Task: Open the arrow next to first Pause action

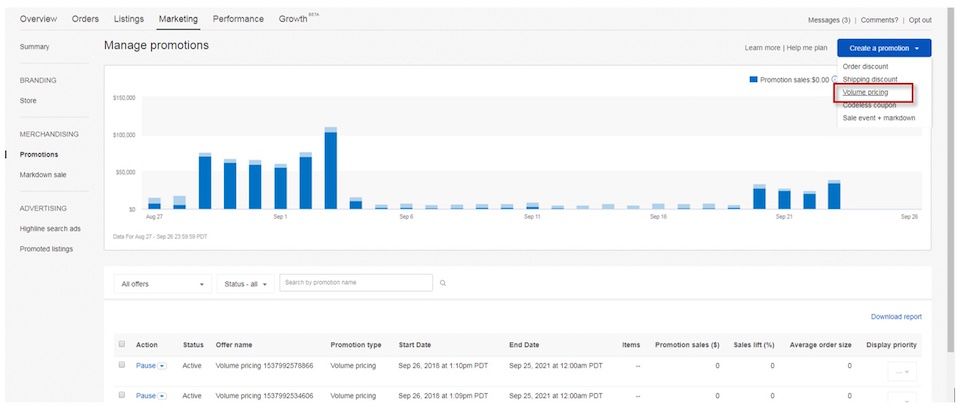Action: click(162, 367)
